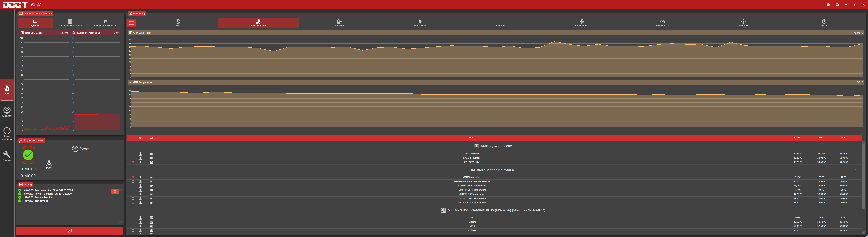Copy the test log with red button
This screenshot has height=237, width=868.
[x=115, y=191]
